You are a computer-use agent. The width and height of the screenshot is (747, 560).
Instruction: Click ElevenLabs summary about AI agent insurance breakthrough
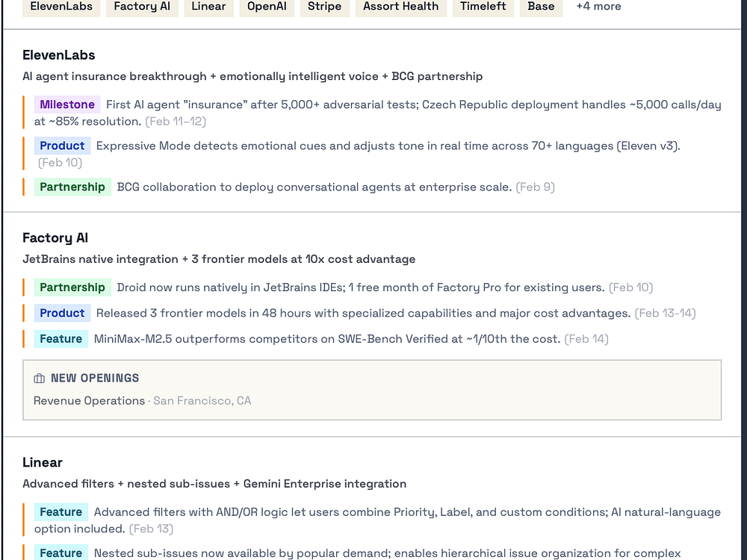(252, 77)
